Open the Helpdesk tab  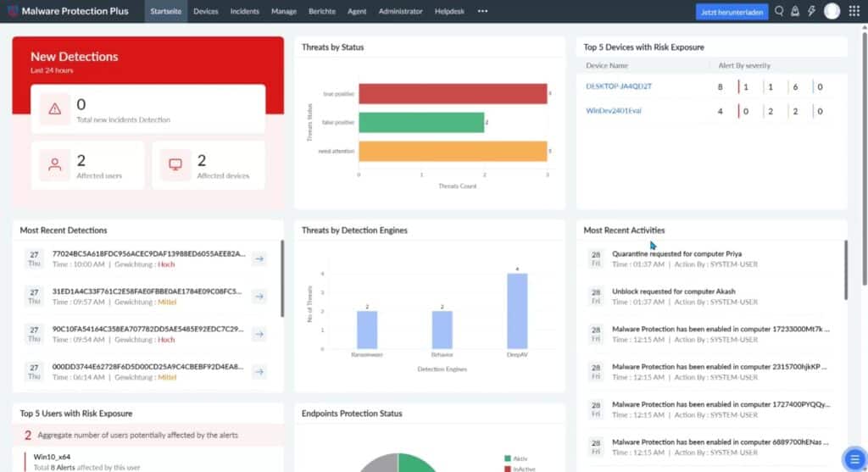pyautogui.click(x=449, y=11)
